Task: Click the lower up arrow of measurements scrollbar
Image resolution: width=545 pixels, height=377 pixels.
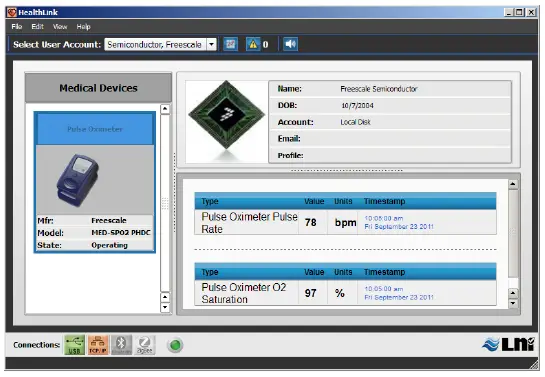Action: click(513, 293)
